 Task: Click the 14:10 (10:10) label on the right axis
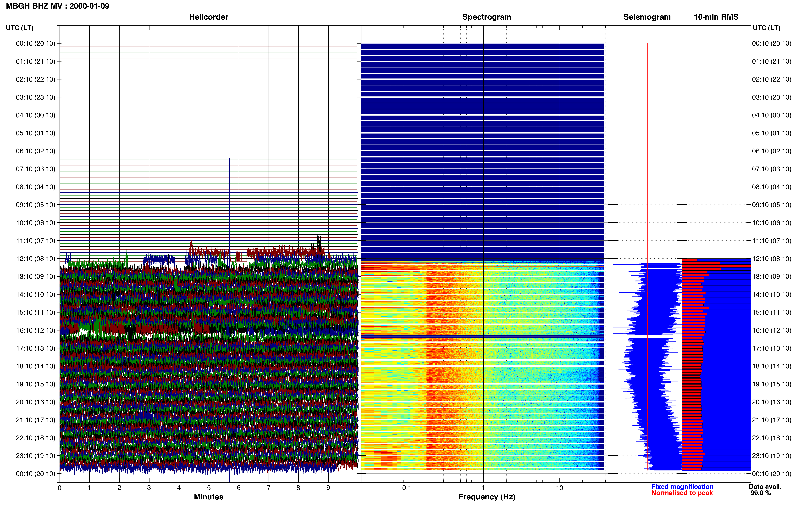772,294
